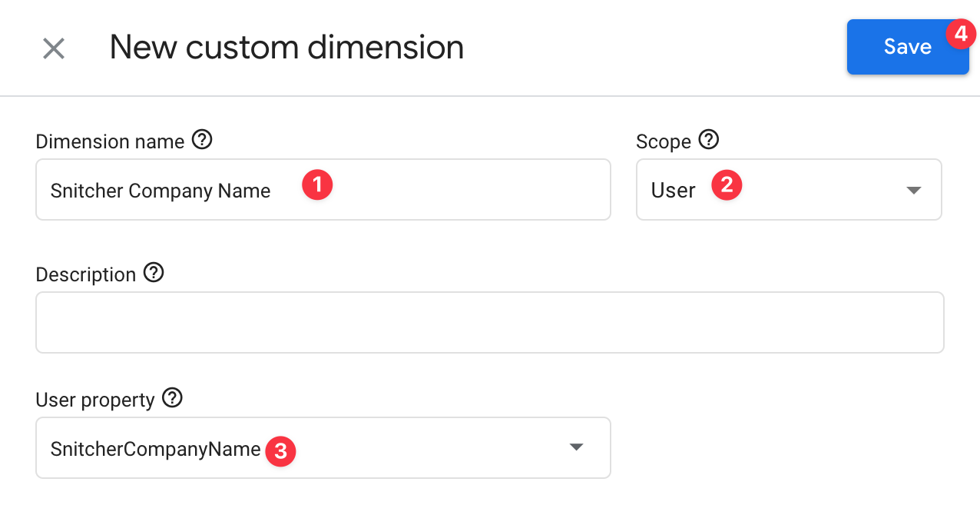The width and height of the screenshot is (980, 515).
Task: Close the New custom dimension dialog
Action: (53, 48)
